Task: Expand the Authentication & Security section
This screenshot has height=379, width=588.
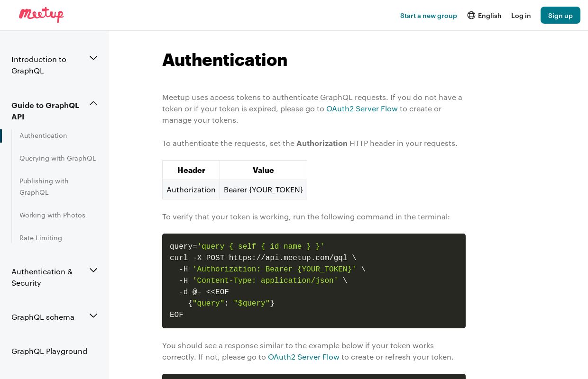Action: pos(93,270)
